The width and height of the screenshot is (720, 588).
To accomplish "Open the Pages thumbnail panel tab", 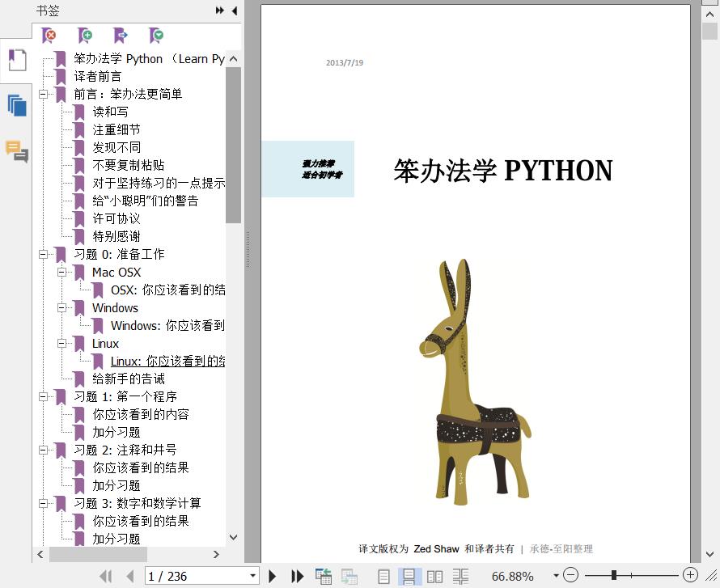I will click(17, 105).
